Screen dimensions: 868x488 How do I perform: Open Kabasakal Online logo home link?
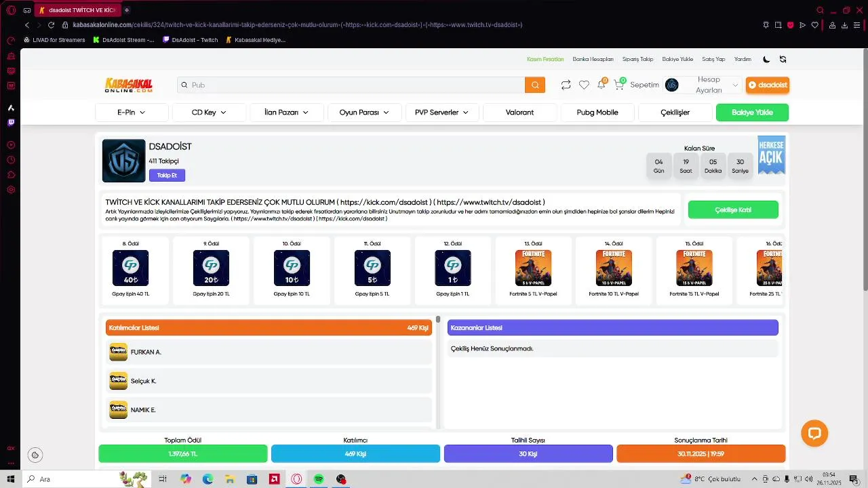(x=129, y=85)
